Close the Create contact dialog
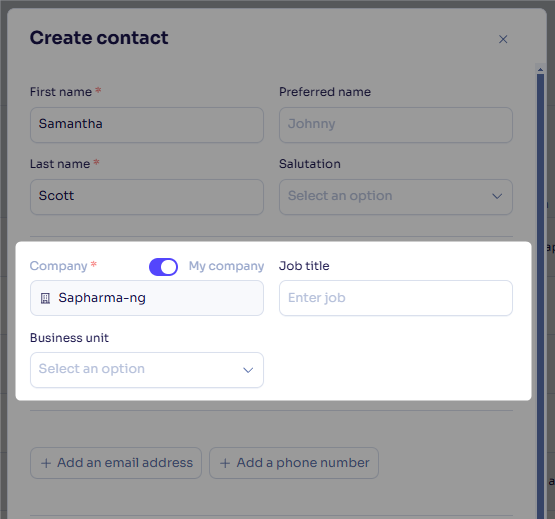 (503, 39)
